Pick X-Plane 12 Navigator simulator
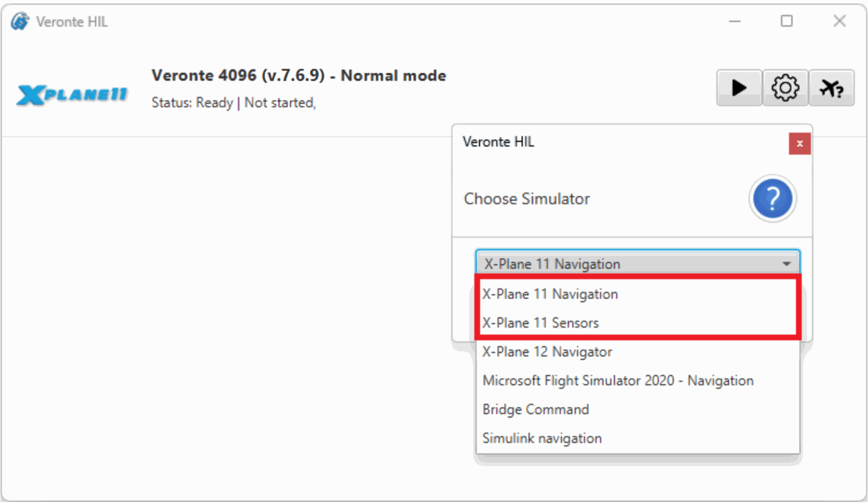 tap(547, 352)
